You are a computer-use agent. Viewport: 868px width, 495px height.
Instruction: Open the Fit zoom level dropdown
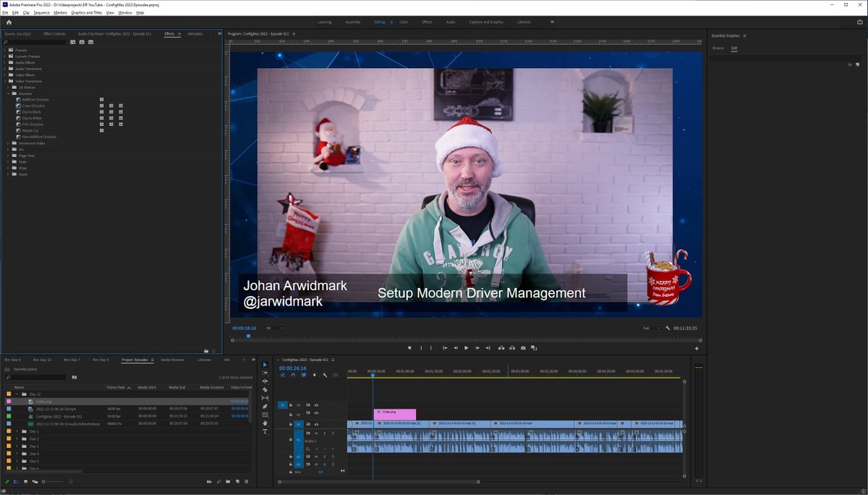(x=274, y=328)
